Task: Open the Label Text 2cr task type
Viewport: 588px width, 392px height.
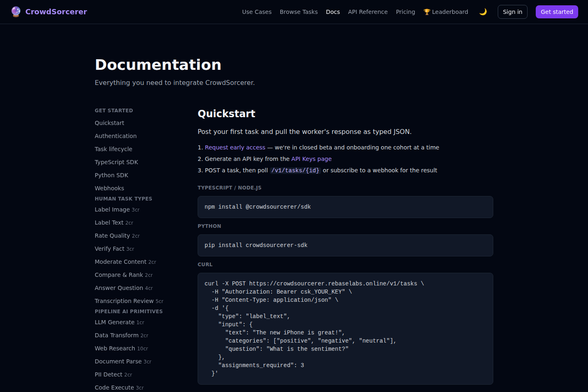Action: click(114, 223)
